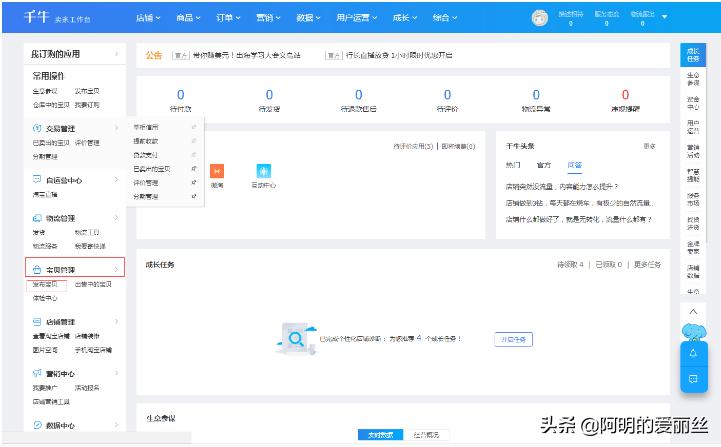This screenshot has height=447, width=721.
Task: Open 更多任务 link in 成长任务
Action: [x=647, y=264]
